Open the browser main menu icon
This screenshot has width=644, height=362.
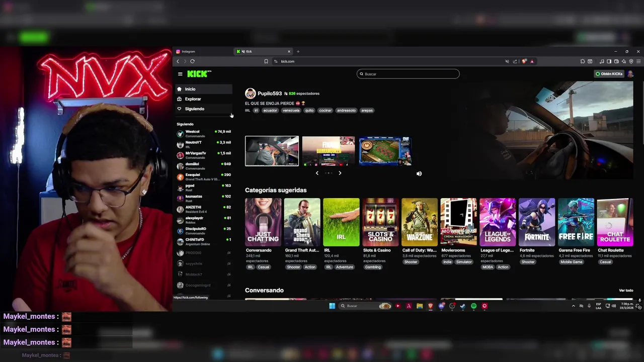[638, 61]
